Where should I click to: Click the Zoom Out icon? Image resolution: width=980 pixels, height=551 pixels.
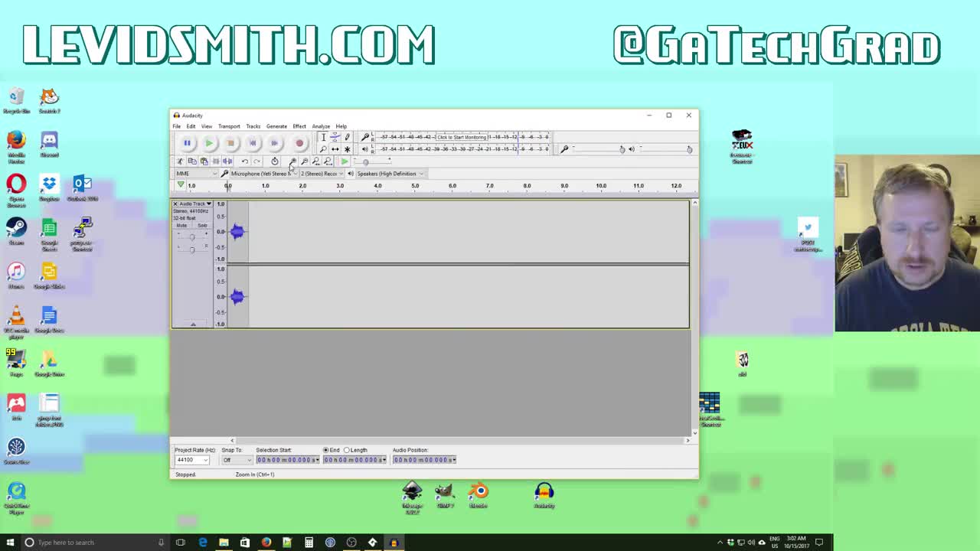pos(304,161)
